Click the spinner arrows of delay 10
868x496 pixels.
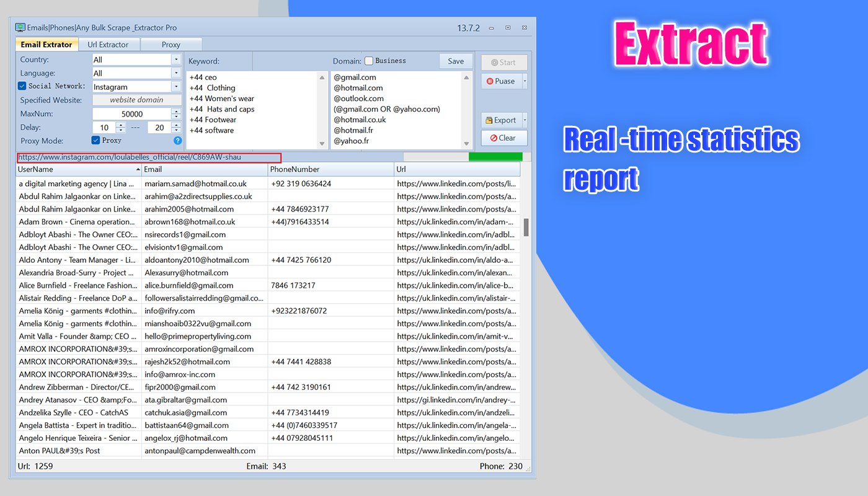(x=121, y=128)
